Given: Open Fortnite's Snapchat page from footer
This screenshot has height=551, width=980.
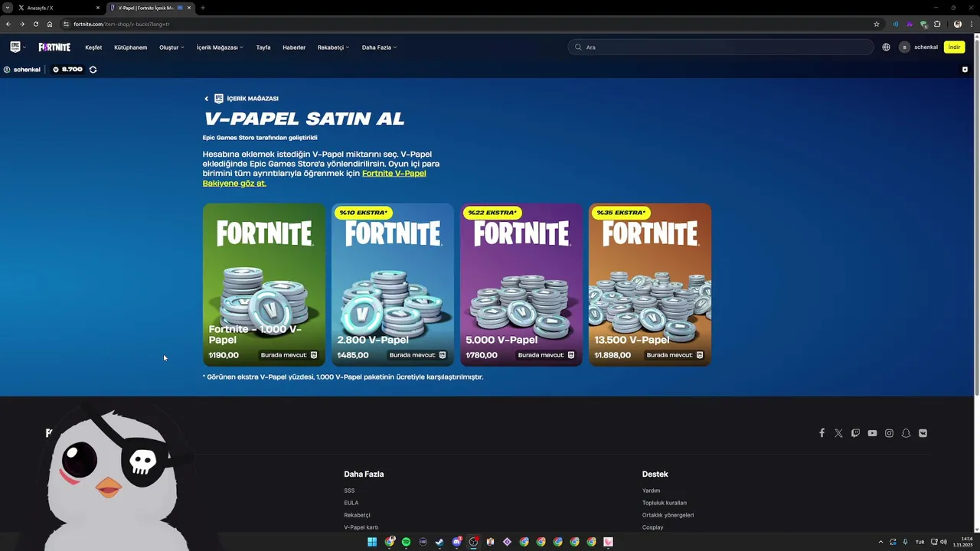Looking at the screenshot, I should [x=906, y=433].
